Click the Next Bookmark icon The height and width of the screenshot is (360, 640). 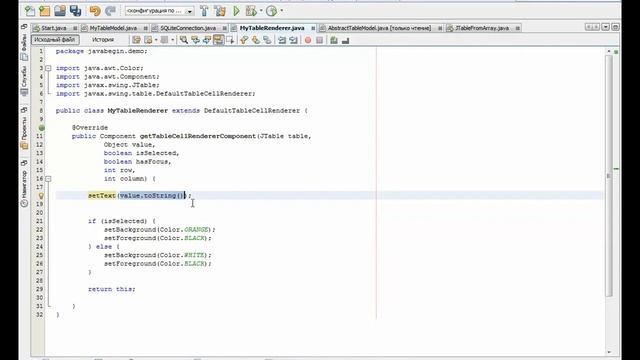click(x=256, y=40)
